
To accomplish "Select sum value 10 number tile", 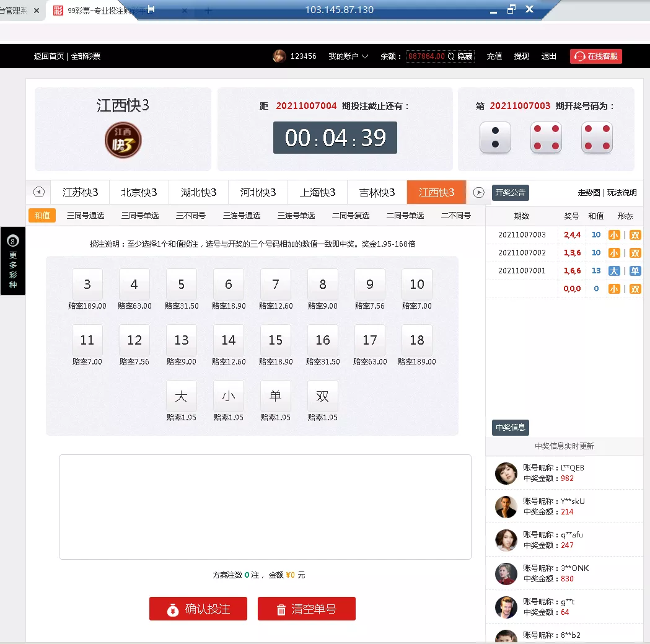I will [x=416, y=285].
